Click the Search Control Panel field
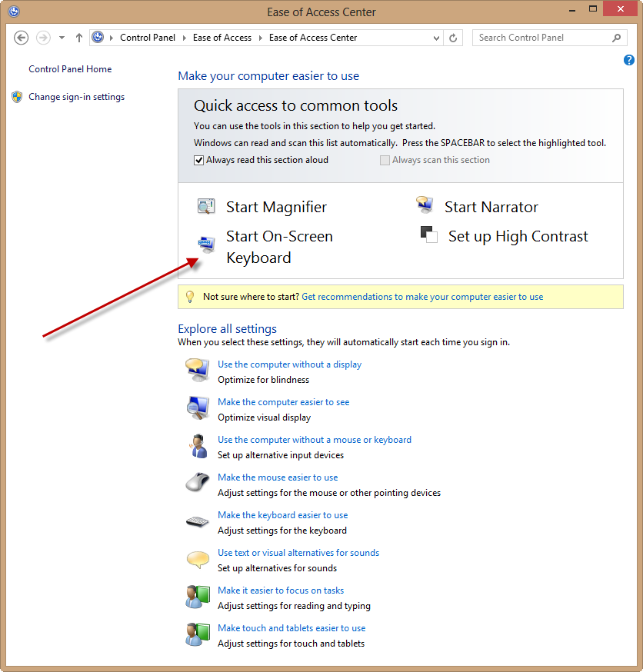This screenshot has height=672, width=643. [542, 38]
